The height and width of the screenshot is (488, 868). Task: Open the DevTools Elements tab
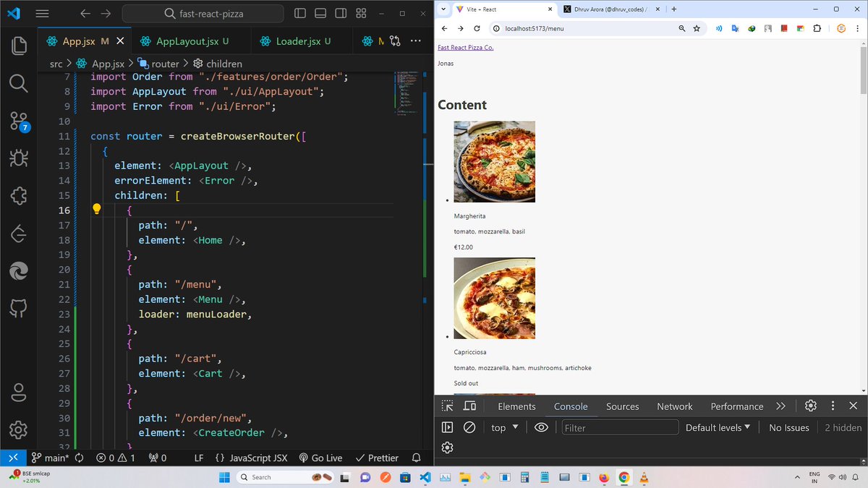point(516,406)
